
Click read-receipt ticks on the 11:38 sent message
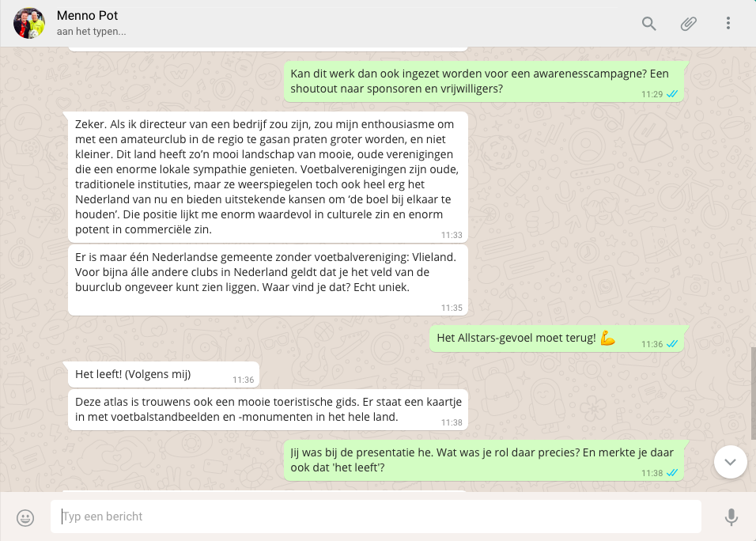click(672, 473)
